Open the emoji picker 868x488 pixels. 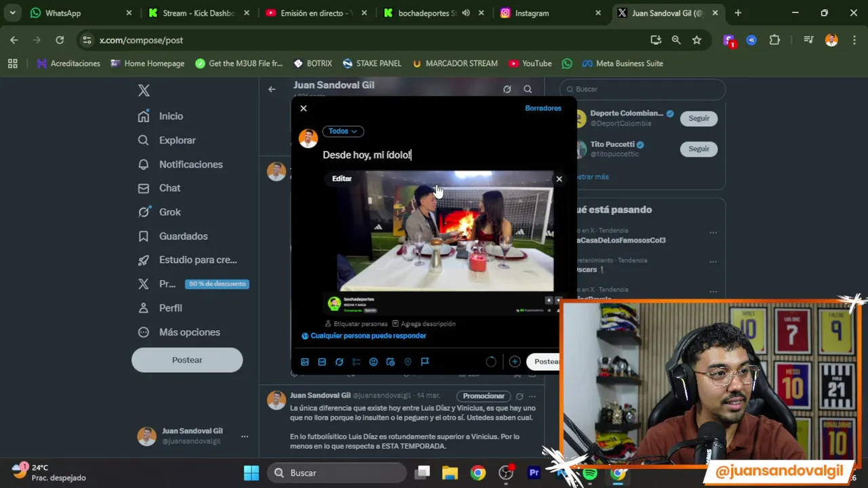[373, 362]
